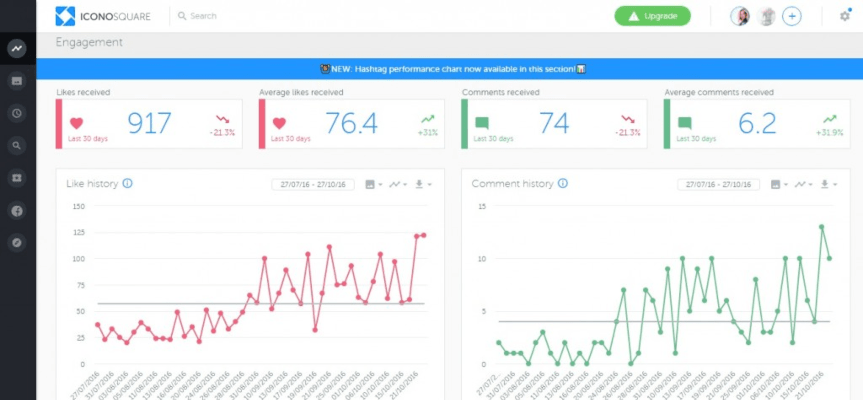This screenshot has height=400, width=863.
Task: Change Like history date range 27/07/16 - 27/10/16
Action: tap(313, 185)
